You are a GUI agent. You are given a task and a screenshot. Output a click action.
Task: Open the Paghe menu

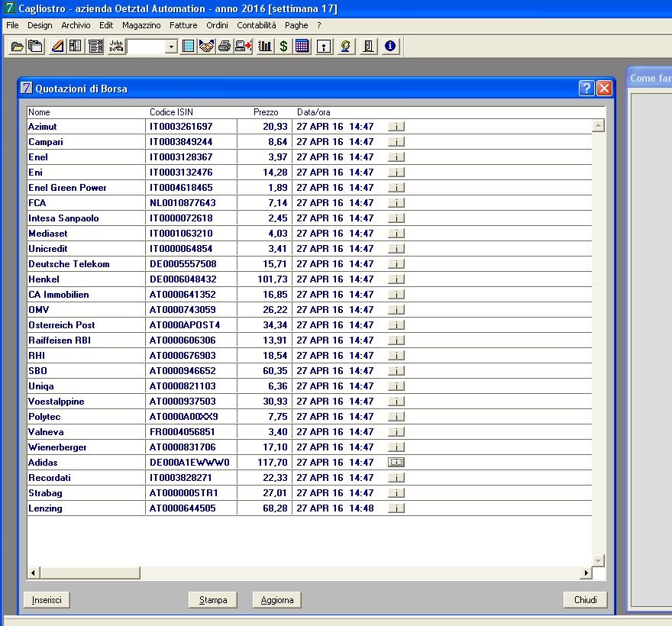pyautogui.click(x=296, y=25)
